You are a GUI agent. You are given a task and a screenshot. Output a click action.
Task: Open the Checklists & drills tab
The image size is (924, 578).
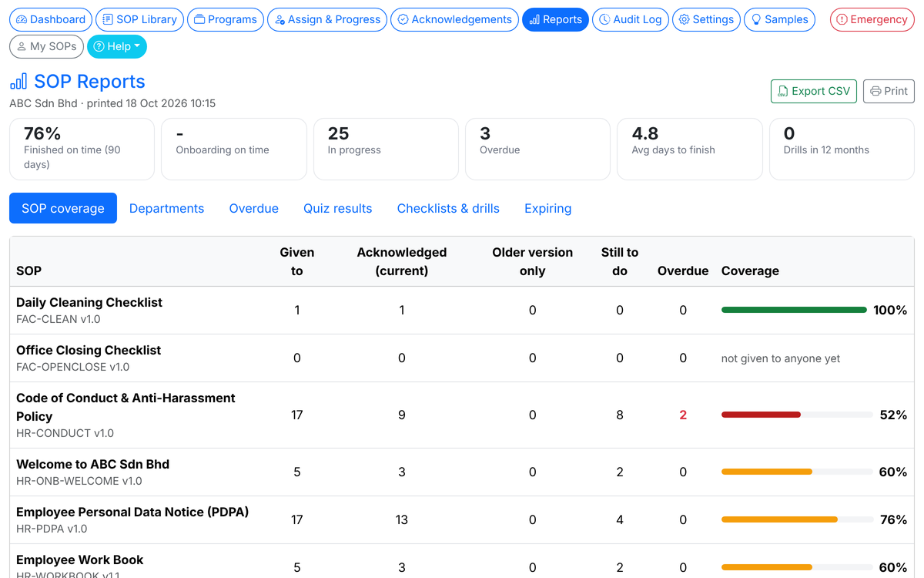[x=448, y=208]
